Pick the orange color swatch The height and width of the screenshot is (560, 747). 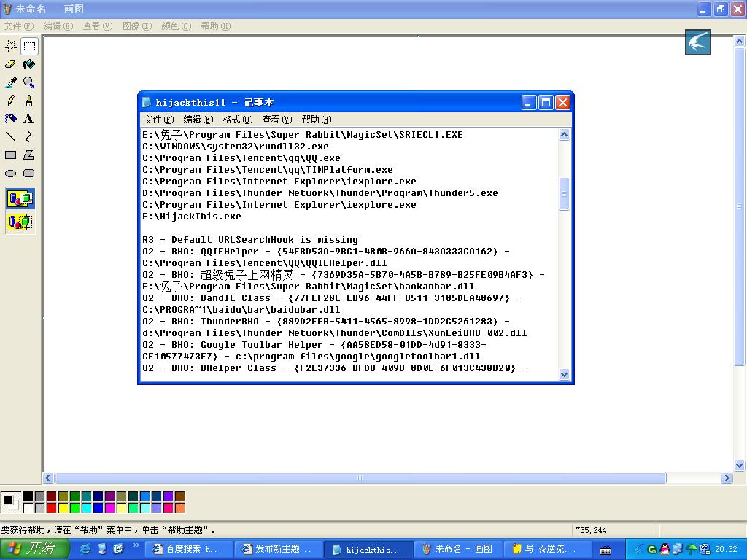tap(179, 508)
